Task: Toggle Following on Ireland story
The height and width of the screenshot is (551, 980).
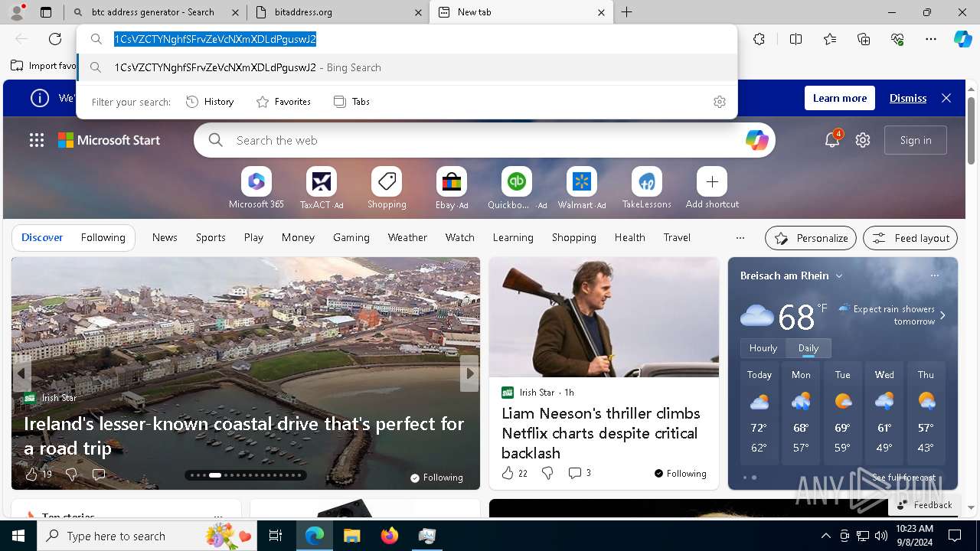Action: coord(436,478)
